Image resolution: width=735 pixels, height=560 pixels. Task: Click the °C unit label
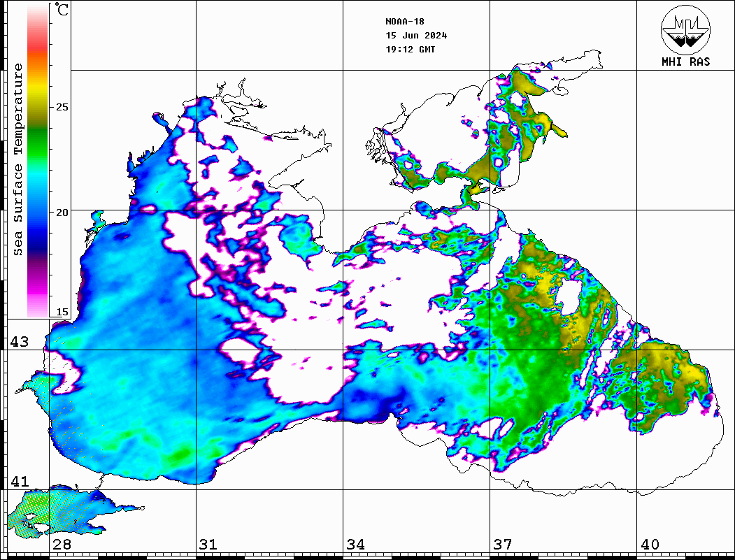coord(62,9)
